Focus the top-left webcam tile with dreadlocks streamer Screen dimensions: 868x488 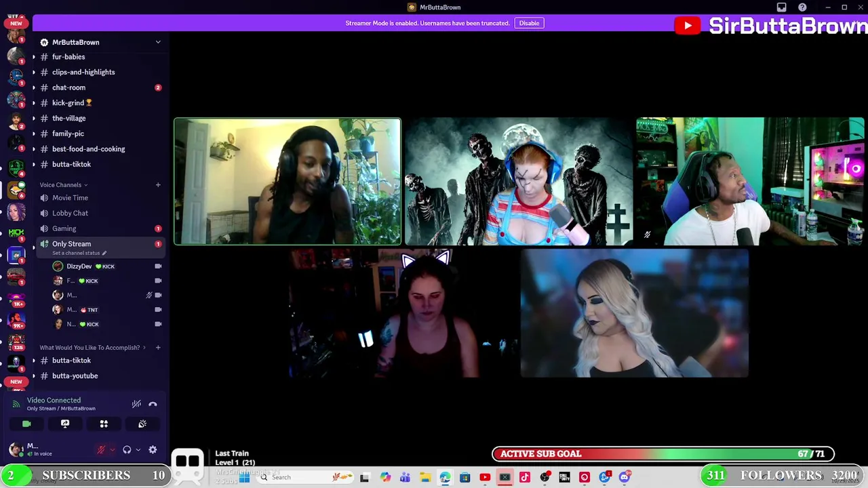point(288,181)
